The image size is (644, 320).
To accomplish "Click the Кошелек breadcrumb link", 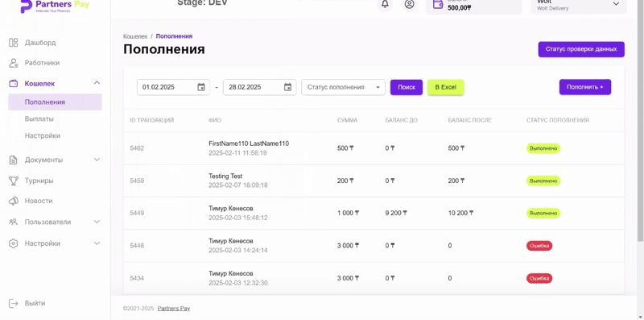I will pos(135,36).
